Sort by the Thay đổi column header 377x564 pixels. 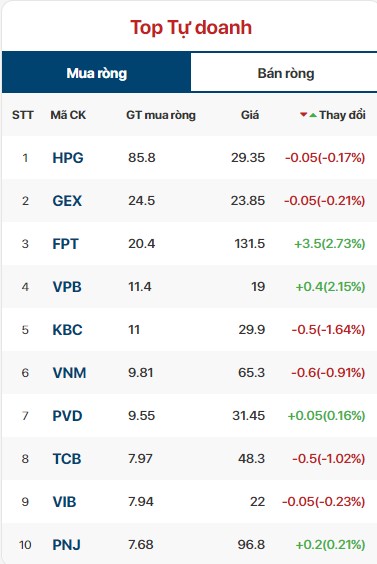[x=342, y=115]
